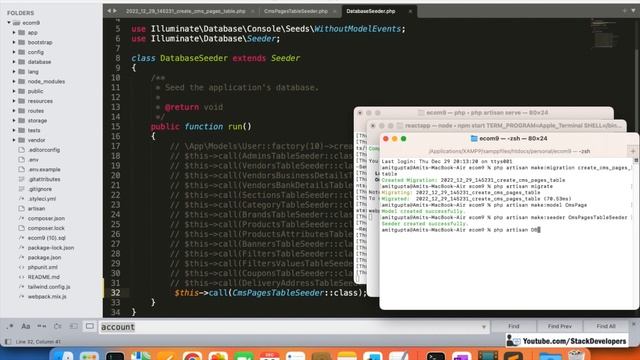Open the .env file in sidebar
The height and width of the screenshot is (360, 640).
tap(33, 160)
